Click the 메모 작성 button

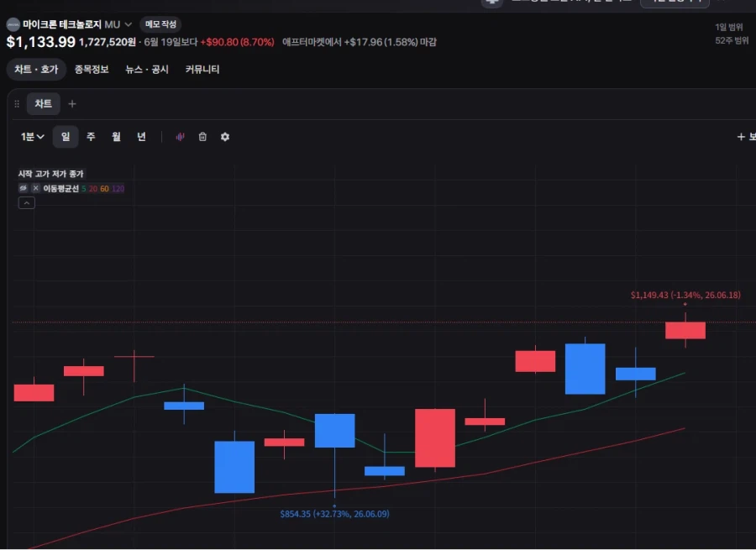click(161, 24)
